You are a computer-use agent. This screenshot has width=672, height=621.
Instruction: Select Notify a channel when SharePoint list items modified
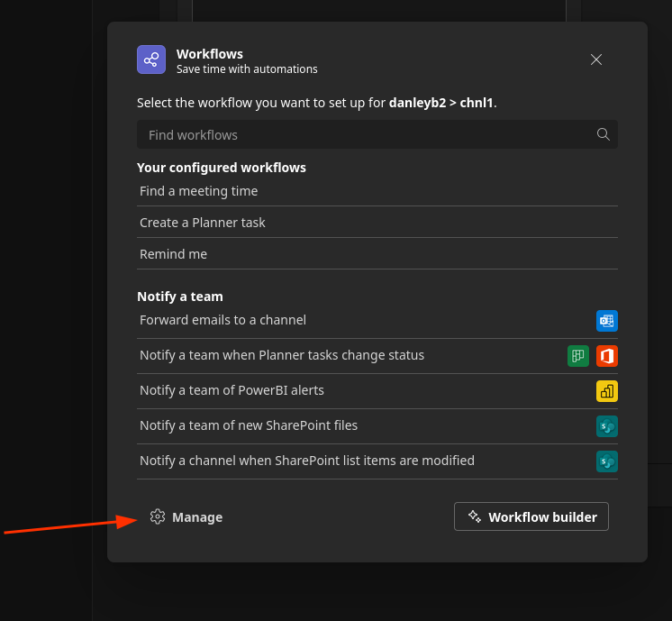[x=307, y=461]
